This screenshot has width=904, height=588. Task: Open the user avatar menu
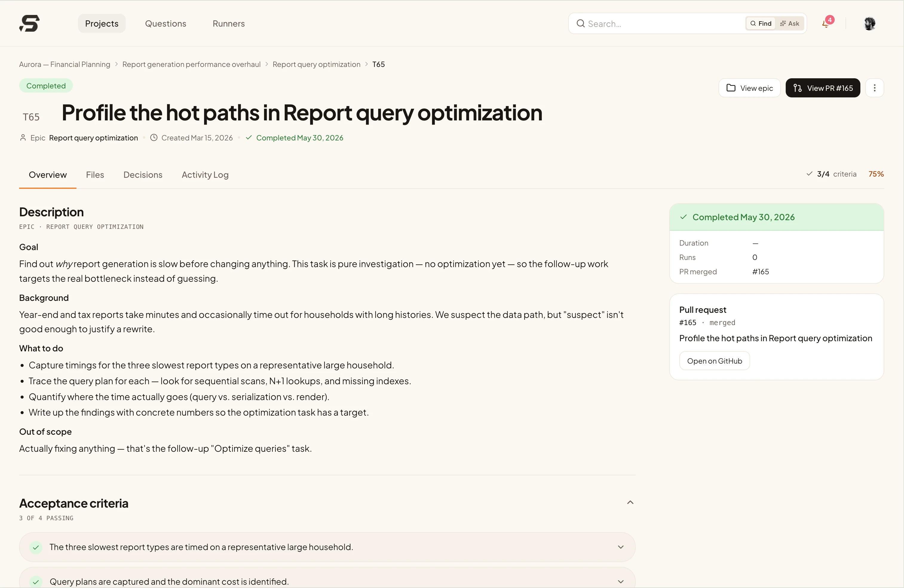(869, 24)
